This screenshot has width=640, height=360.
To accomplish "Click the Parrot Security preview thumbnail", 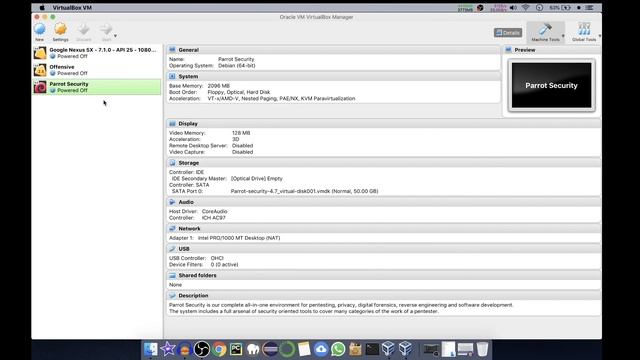I will (551, 85).
